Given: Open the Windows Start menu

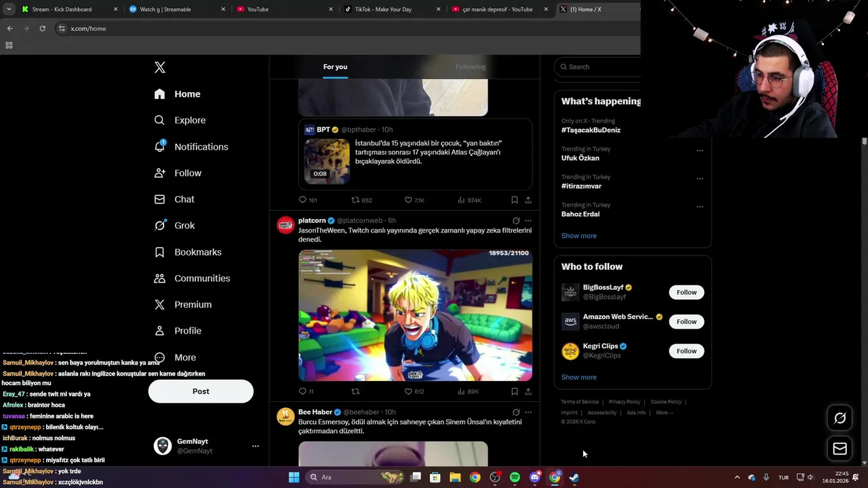Looking at the screenshot, I should 294,477.
